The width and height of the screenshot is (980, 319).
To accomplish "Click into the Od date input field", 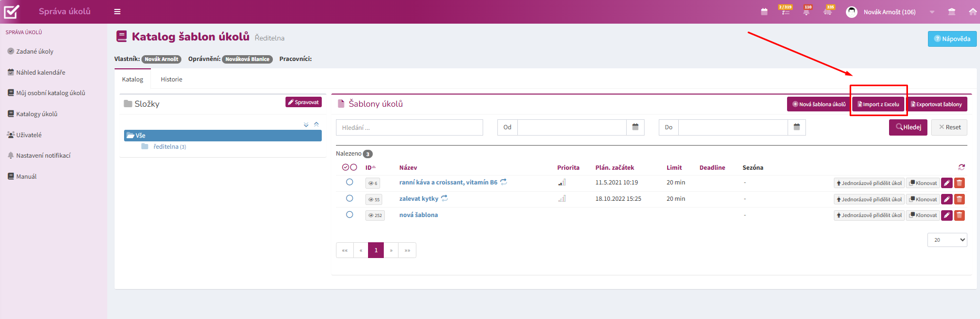I will [571, 127].
